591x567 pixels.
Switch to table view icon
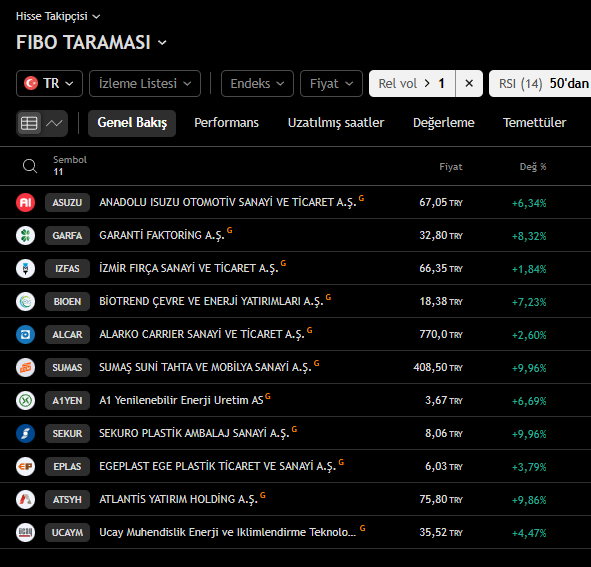[x=29, y=123]
